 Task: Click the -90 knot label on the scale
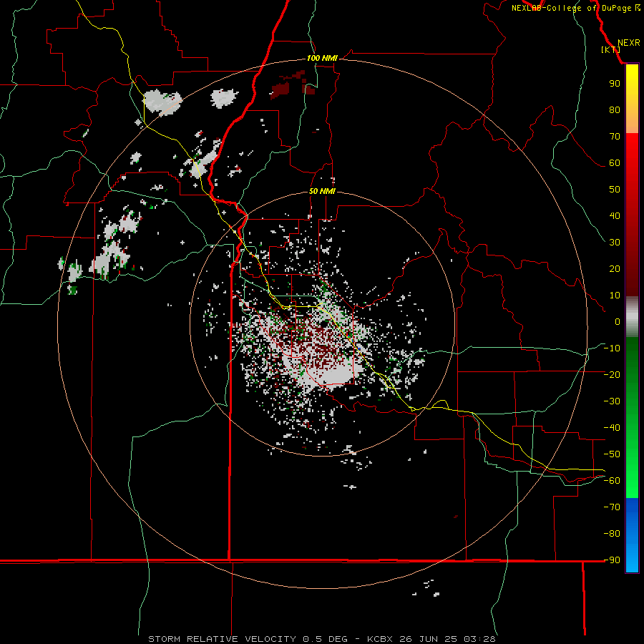click(x=612, y=560)
